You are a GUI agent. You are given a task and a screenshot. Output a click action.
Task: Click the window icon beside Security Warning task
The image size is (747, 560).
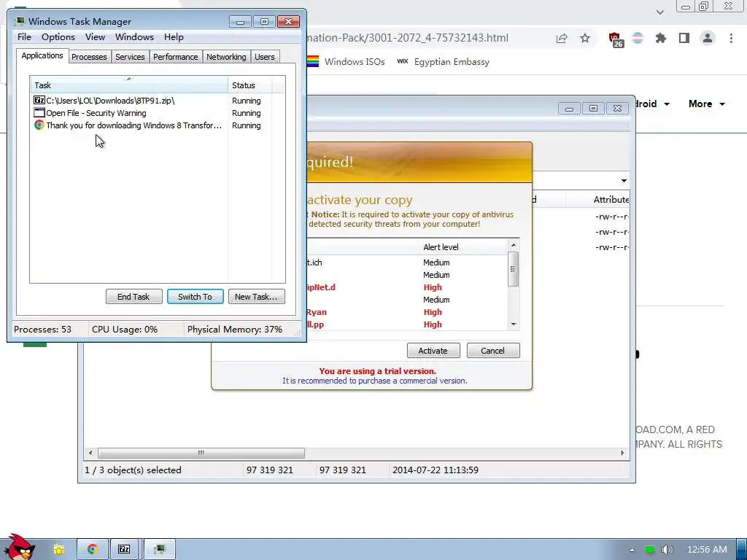(x=39, y=113)
